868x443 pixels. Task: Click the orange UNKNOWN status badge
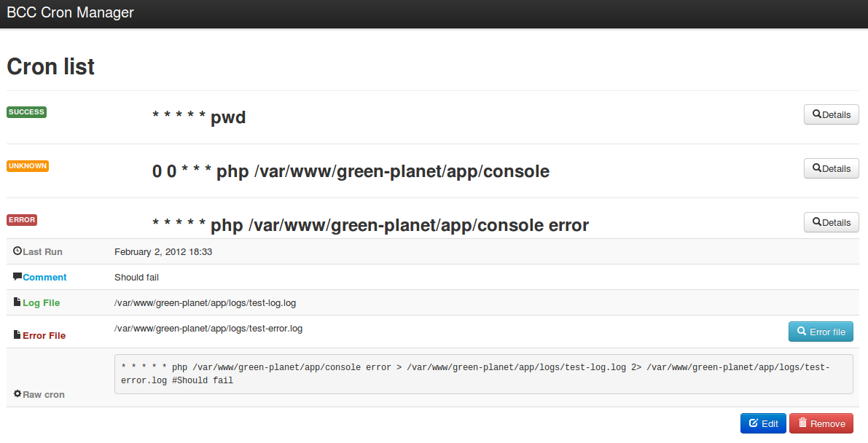coord(28,165)
